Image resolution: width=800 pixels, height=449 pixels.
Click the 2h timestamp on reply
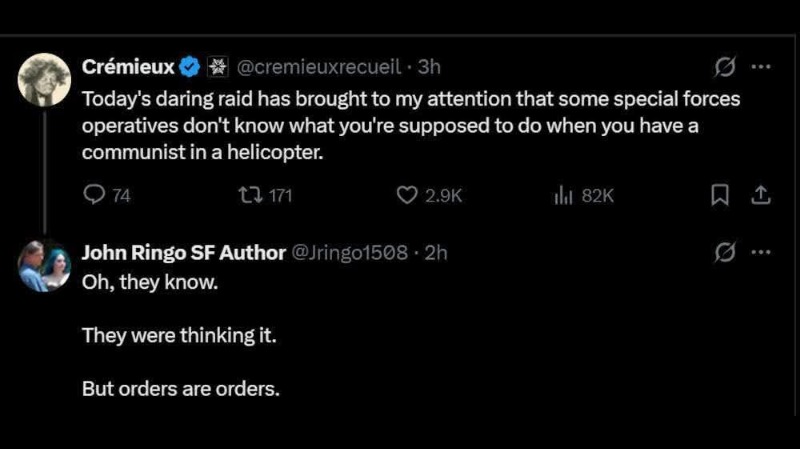(x=436, y=252)
